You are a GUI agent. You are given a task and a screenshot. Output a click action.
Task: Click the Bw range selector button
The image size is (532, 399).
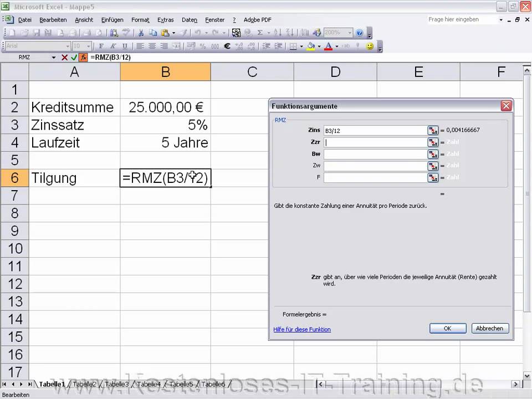click(433, 154)
